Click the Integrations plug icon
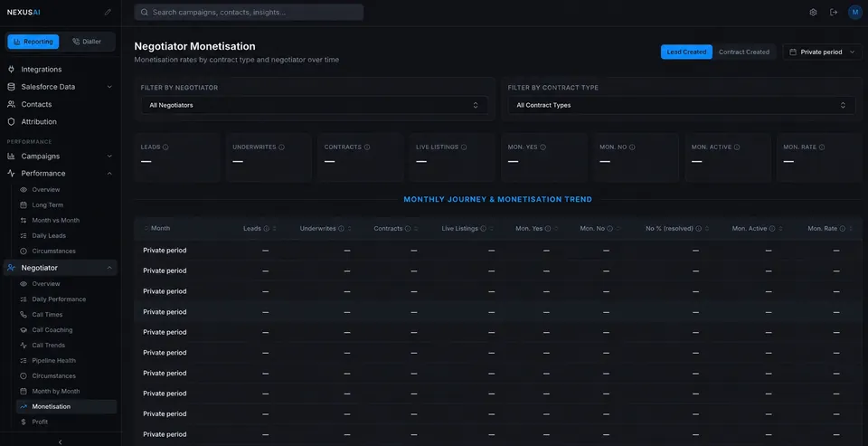Screen dimensions: 868x446 pyautogui.click(x=11, y=70)
